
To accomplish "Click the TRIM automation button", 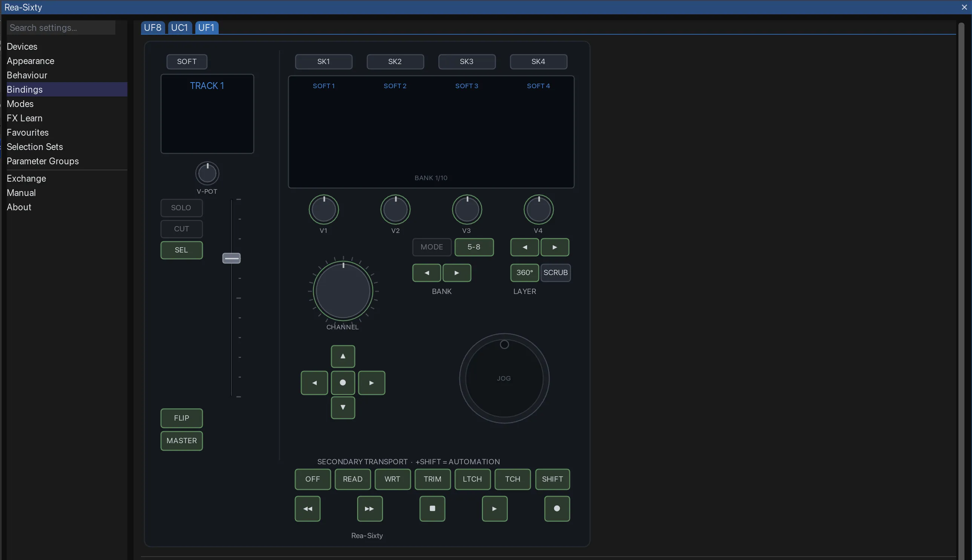I will click(432, 479).
